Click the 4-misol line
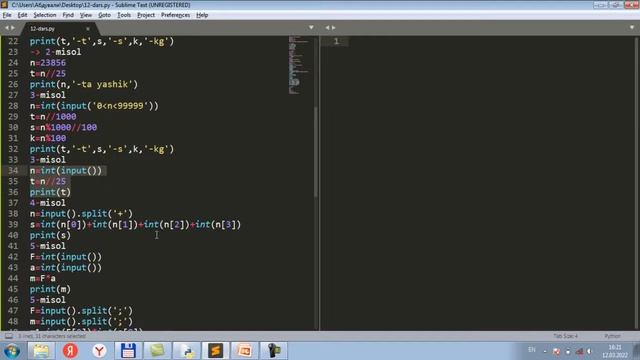 pyautogui.click(x=47, y=203)
